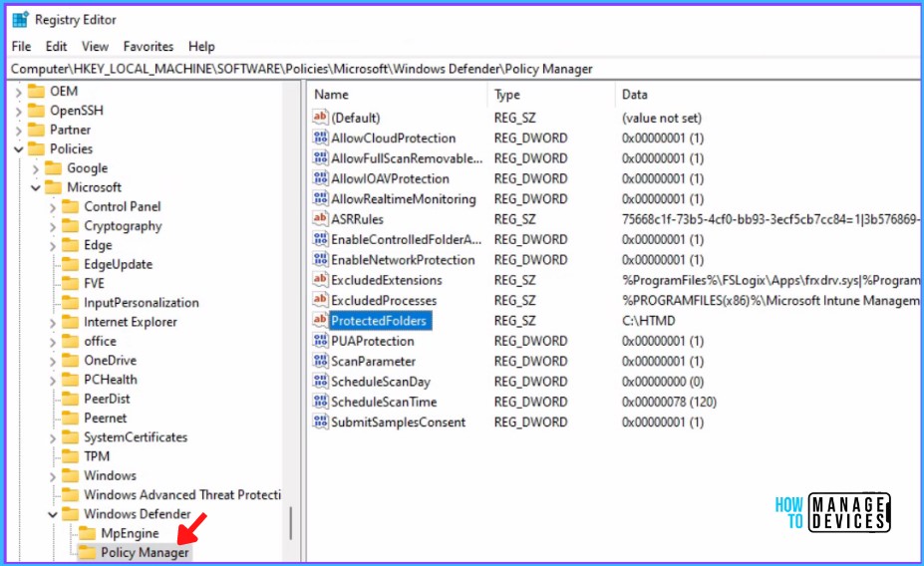Click the AllowRealtimeMonitoring DWORD icon
Image resolution: width=924 pixels, height=566 pixels.
click(x=321, y=198)
